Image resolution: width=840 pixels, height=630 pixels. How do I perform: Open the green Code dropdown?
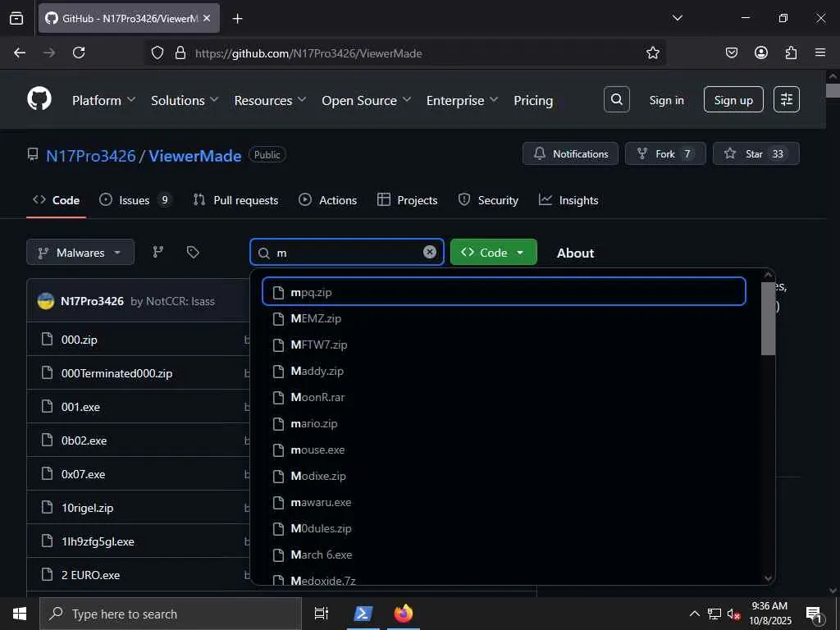pos(493,253)
